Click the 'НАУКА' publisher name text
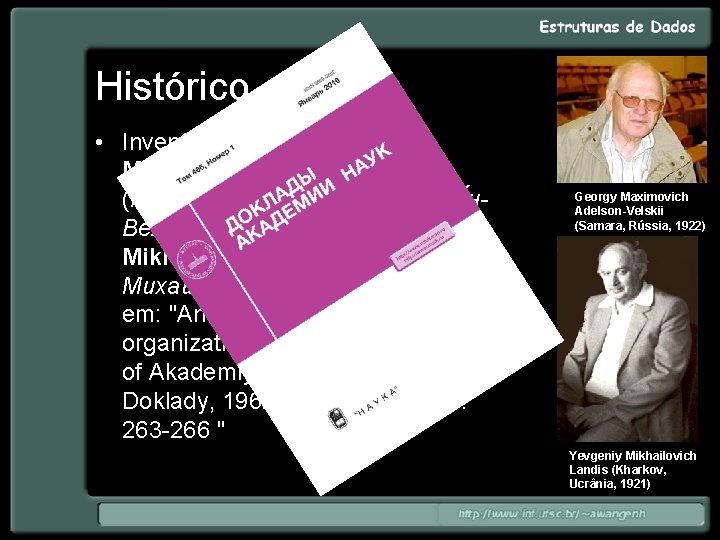Image resolution: width=720 pixels, height=540 pixels. tap(375, 402)
